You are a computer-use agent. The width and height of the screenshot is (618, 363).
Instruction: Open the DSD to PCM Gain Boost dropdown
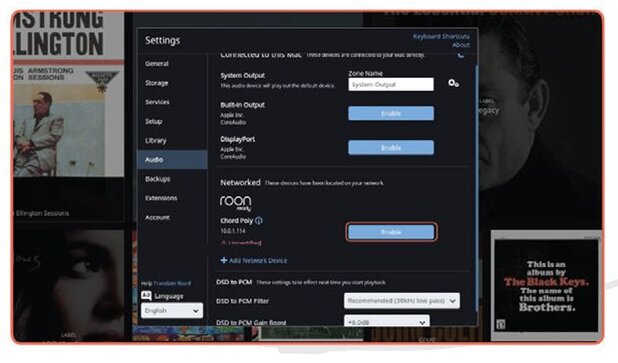coord(387,321)
